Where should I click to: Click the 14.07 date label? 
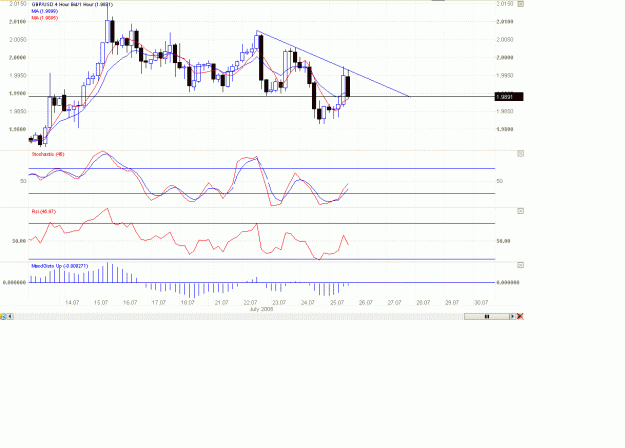(x=72, y=303)
